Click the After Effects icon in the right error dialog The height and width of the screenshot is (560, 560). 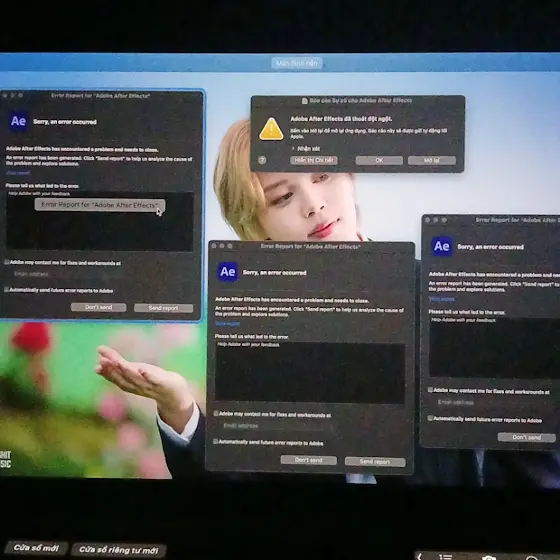(442, 246)
